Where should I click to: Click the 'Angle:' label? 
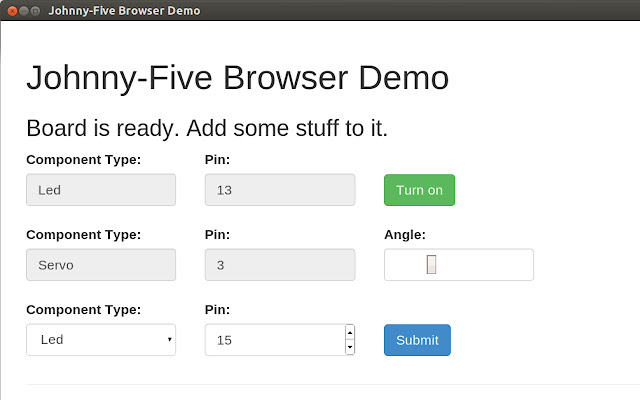405,235
